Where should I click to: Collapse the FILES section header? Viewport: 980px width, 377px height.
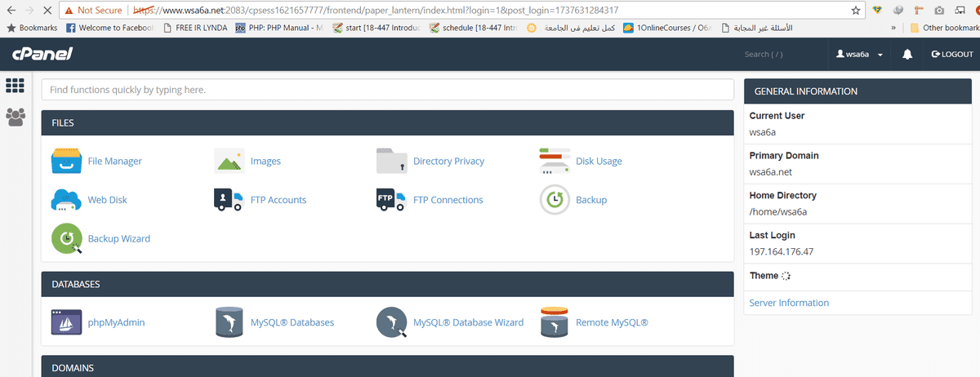tap(387, 123)
